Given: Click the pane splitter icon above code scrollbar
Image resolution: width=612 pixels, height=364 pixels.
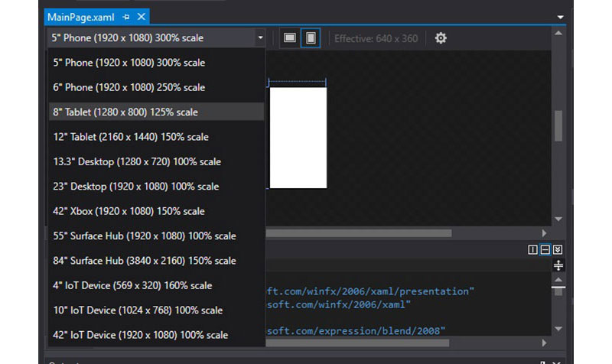Looking at the screenshot, I should (558, 265).
